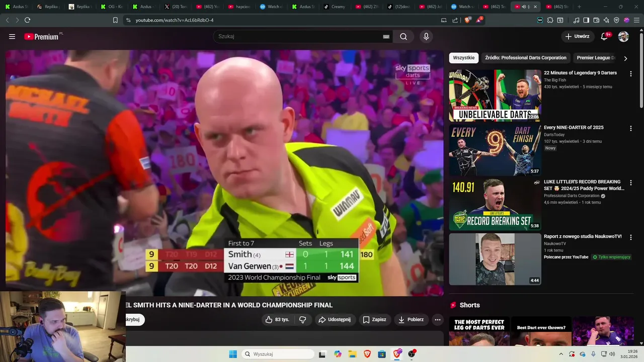
Task: Toggle the Brave sidebar panel
Action: 586,20
